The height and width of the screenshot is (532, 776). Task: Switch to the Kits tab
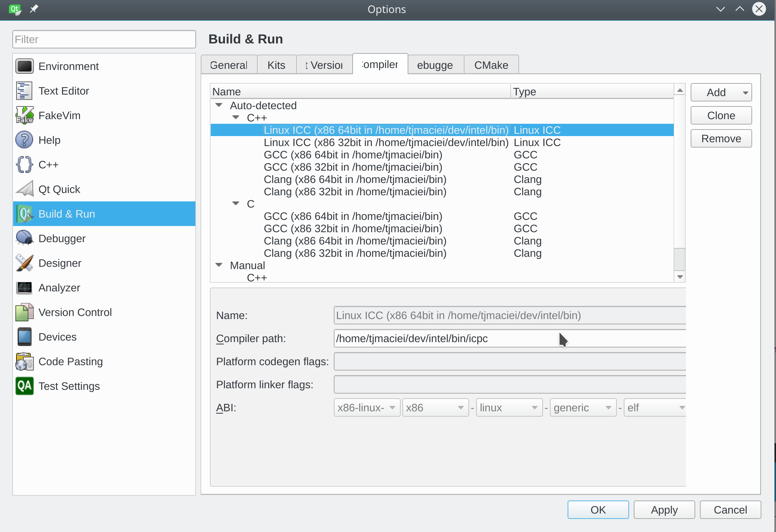tap(276, 65)
